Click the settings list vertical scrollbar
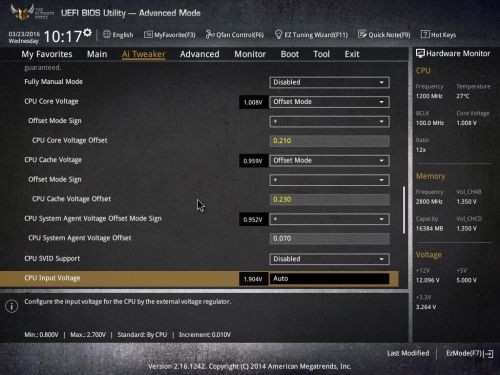 coord(404,210)
